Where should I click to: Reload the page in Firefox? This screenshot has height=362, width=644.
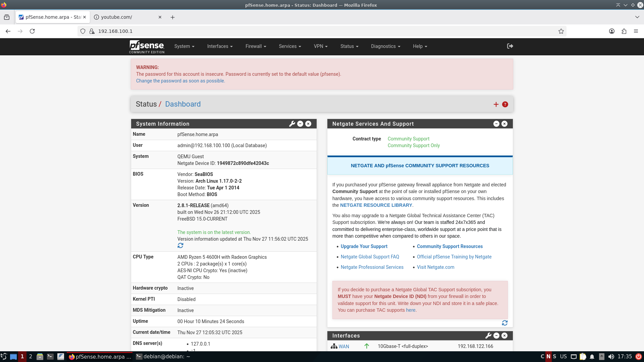click(32, 31)
